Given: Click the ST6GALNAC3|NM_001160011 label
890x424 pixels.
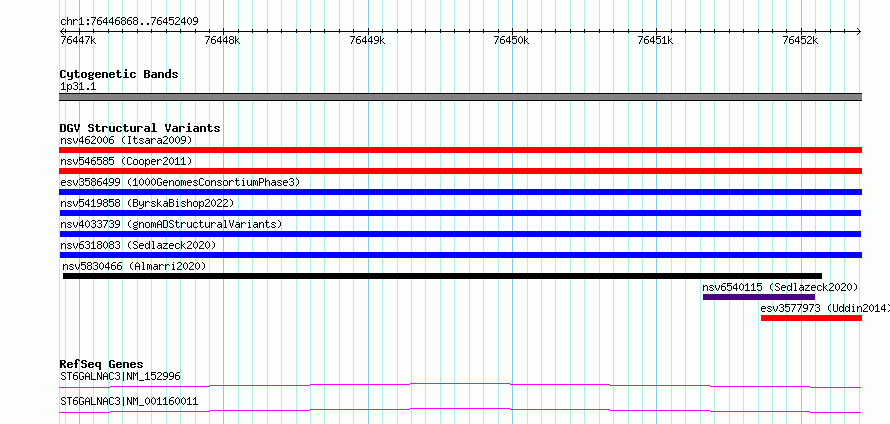Looking at the screenshot, I should pyautogui.click(x=129, y=401).
